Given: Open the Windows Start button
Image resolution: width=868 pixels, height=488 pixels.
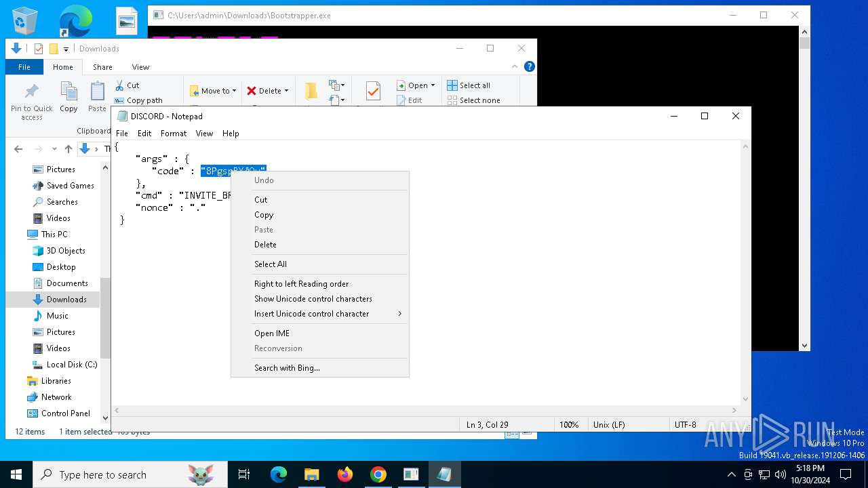Looking at the screenshot, I should (x=16, y=474).
